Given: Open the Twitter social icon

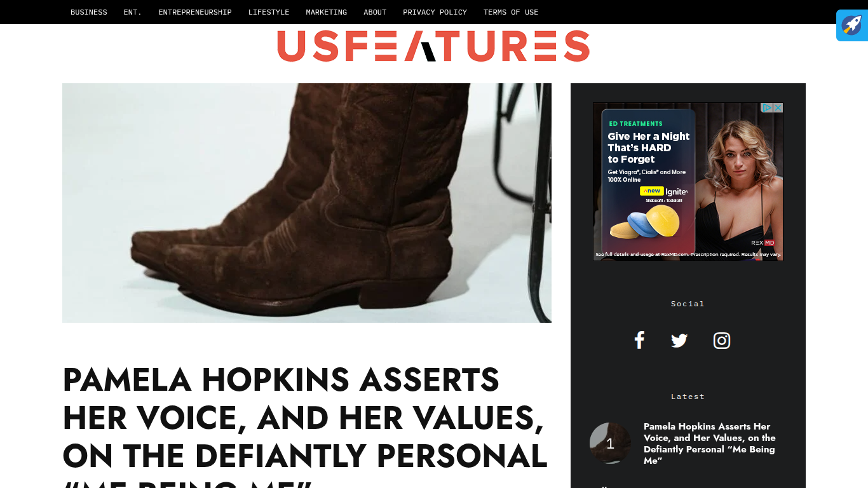Looking at the screenshot, I should [x=679, y=341].
